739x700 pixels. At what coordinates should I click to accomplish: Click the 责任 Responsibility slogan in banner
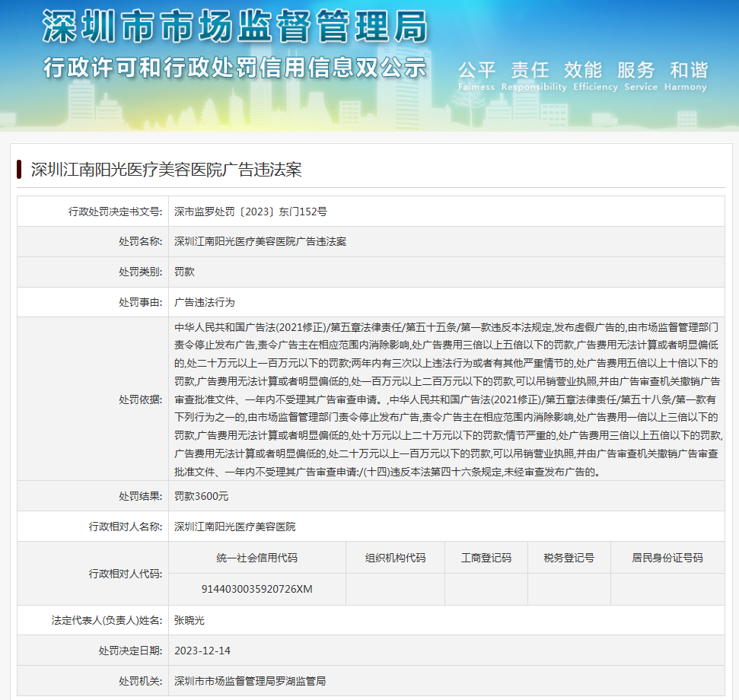point(534,76)
